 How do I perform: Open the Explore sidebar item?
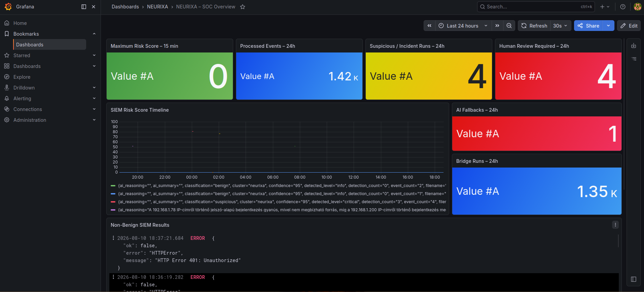click(22, 77)
